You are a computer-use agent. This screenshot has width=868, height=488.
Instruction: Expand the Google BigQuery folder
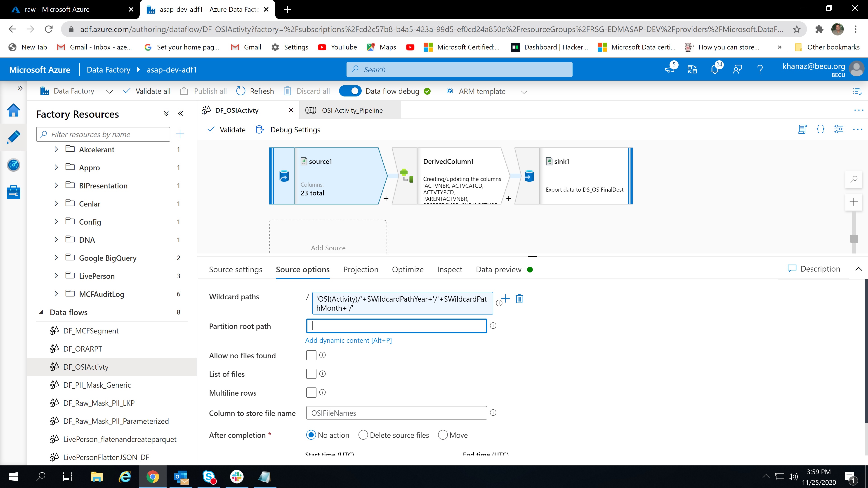56,258
